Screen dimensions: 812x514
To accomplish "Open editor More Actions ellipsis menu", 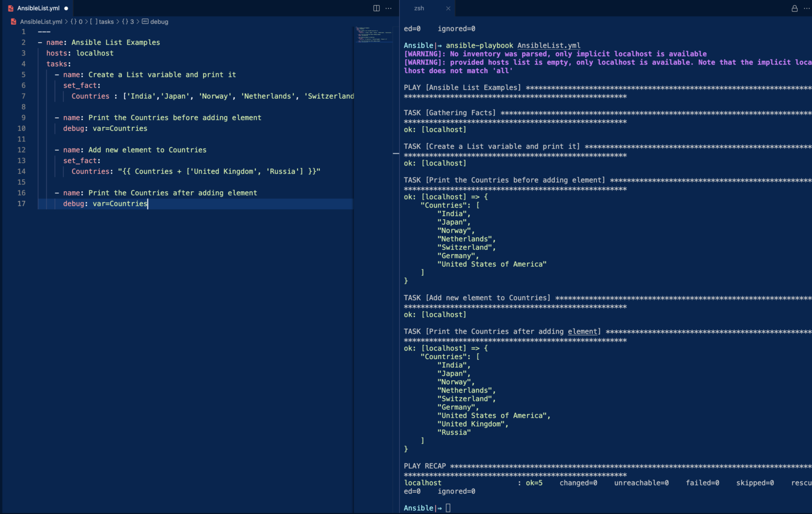I will [389, 8].
